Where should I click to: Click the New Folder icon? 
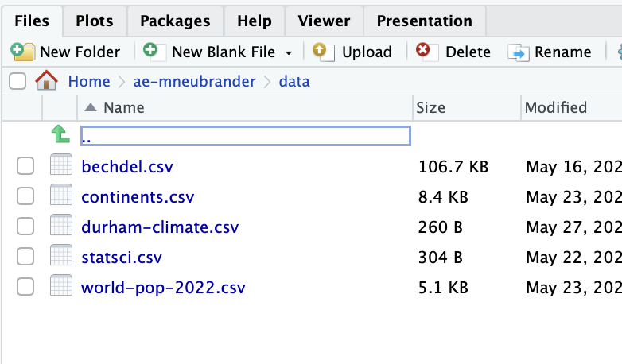pyautogui.click(x=22, y=52)
